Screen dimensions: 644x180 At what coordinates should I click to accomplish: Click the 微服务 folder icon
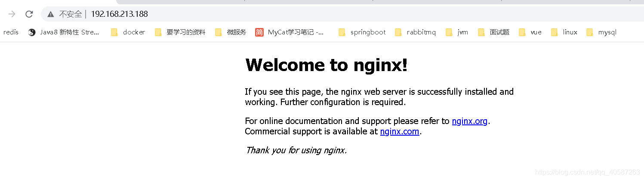click(x=219, y=32)
